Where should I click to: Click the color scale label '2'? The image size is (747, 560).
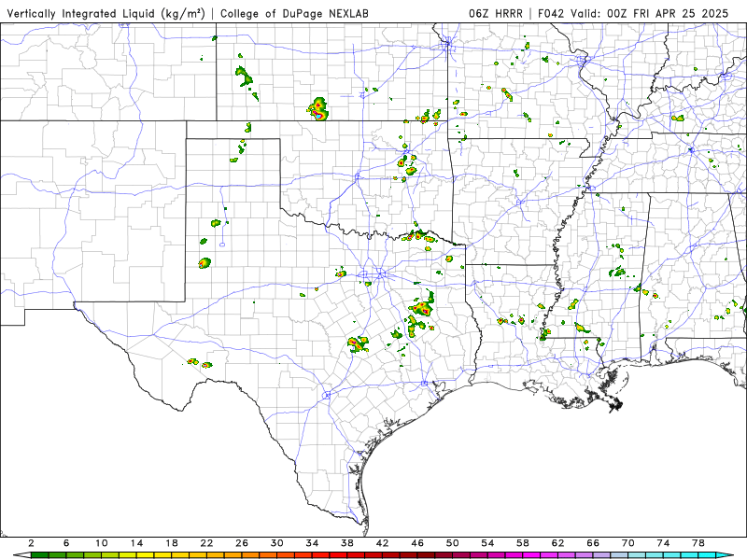click(x=31, y=543)
